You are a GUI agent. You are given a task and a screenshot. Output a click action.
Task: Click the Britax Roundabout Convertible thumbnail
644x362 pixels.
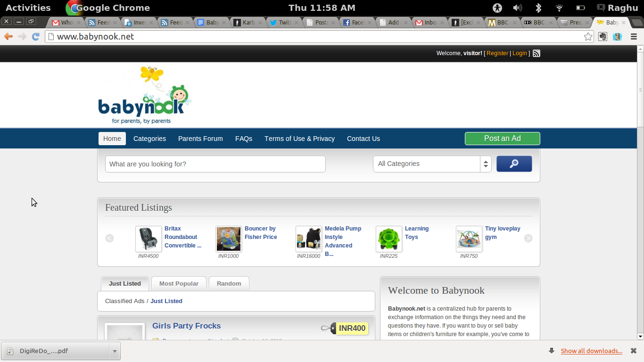click(149, 239)
